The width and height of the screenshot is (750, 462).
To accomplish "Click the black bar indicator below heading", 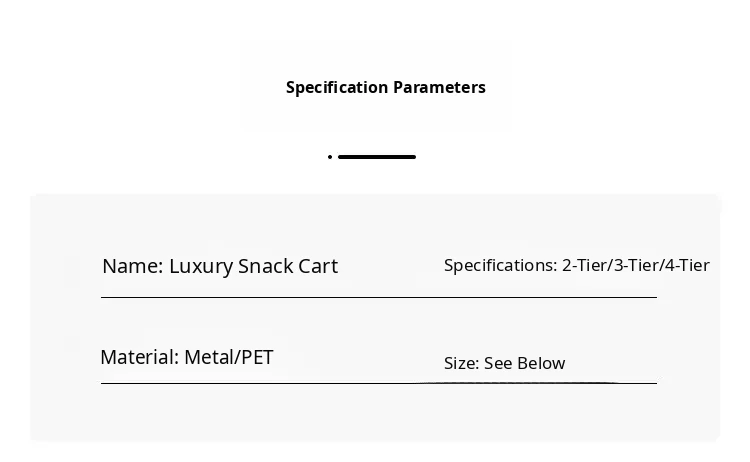I will click(x=377, y=157).
